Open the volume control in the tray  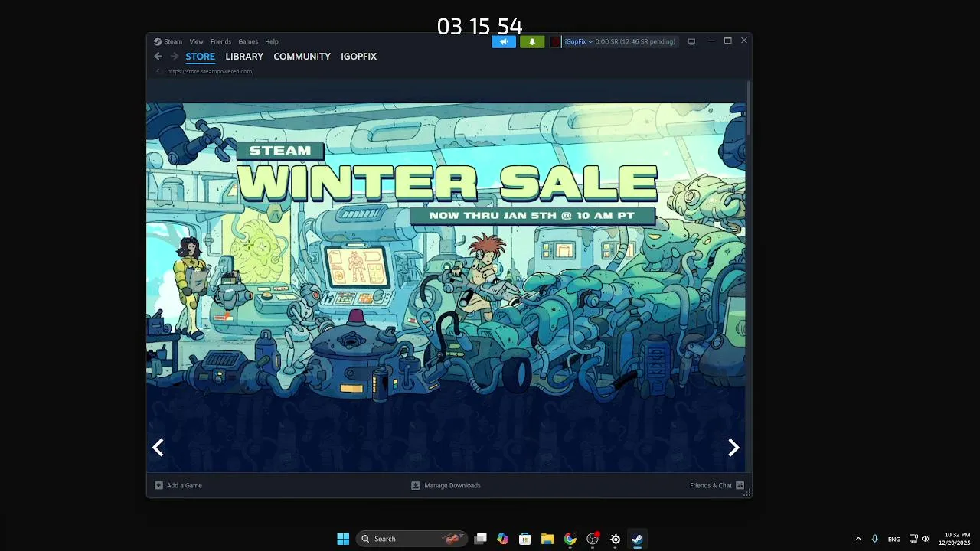pyautogui.click(x=925, y=539)
